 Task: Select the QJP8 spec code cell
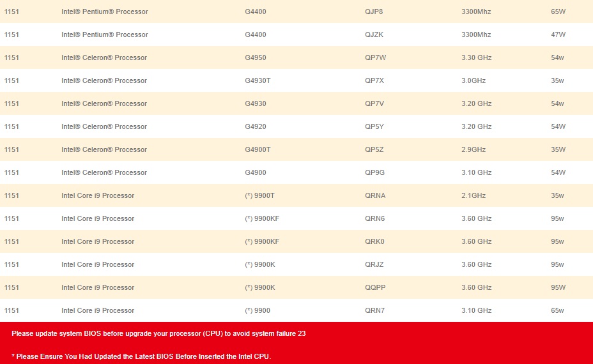point(374,11)
